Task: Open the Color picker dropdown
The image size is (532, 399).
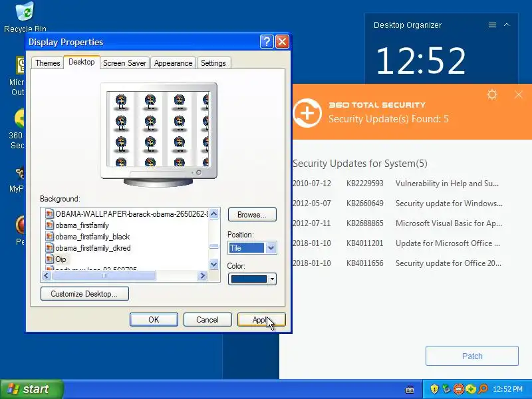Action: tap(252, 279)
